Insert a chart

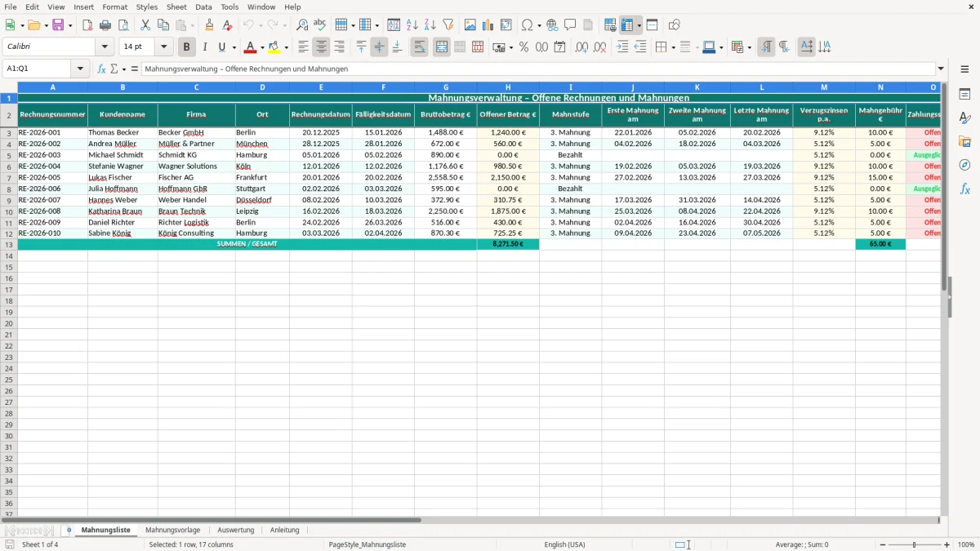coord(488,25)
